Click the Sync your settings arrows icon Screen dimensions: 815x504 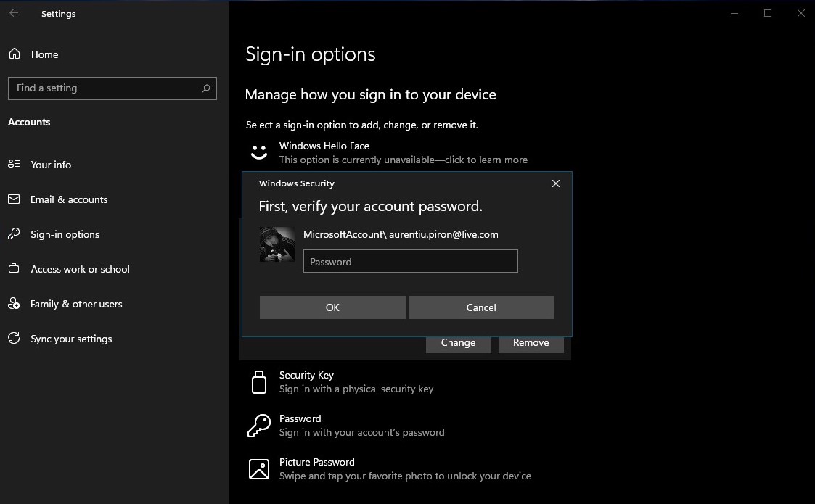coord(14,338)
